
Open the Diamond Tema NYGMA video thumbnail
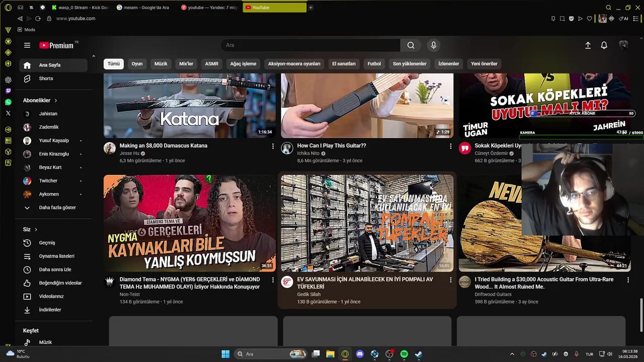pos(190,223)
